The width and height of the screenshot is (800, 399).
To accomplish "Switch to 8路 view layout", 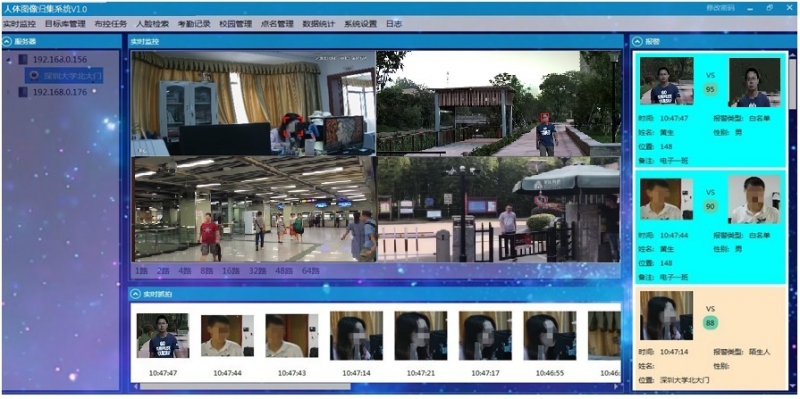I will 207,270.
